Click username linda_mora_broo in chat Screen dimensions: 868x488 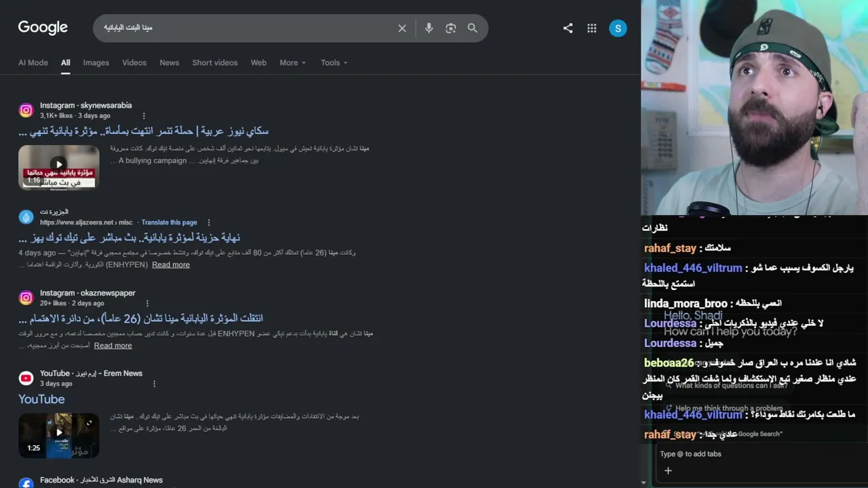point(686,304)
